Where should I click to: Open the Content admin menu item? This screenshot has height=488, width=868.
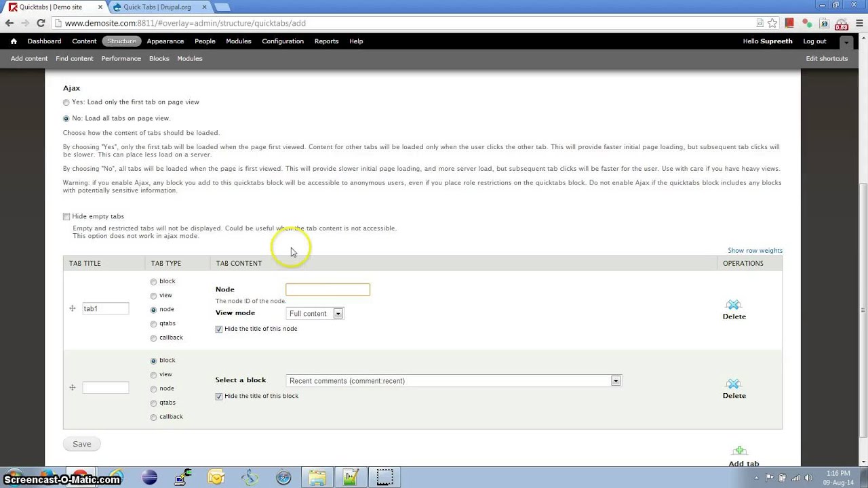(85, 41)
